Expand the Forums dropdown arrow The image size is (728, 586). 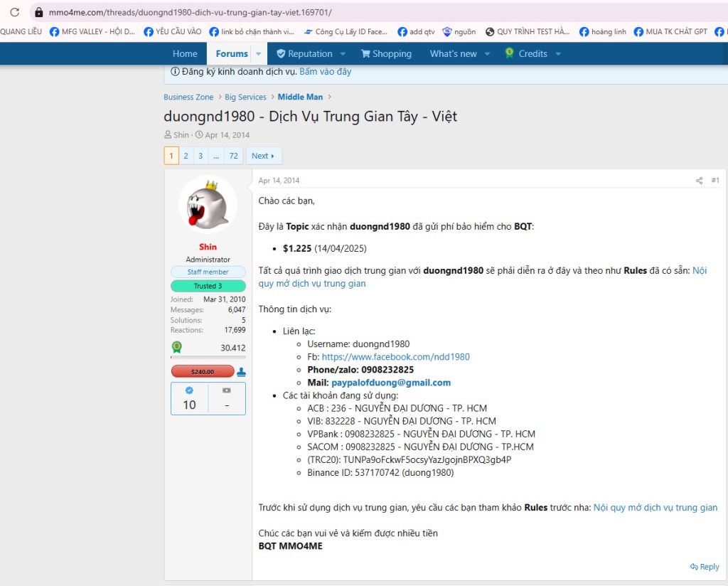point(258,54)
